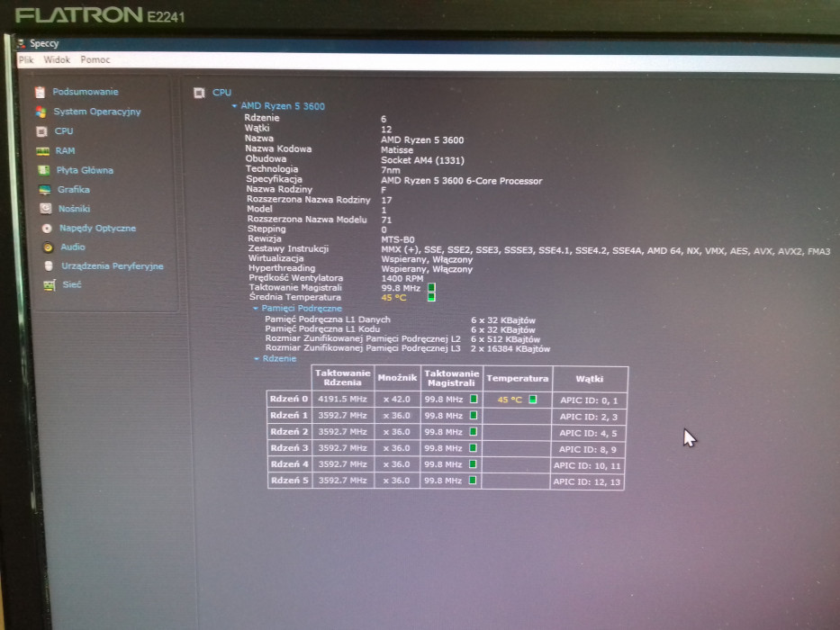Click the 4191.5 MHz core clock value
This screenshot has height=630, width=840.
(x=342, y=399)
